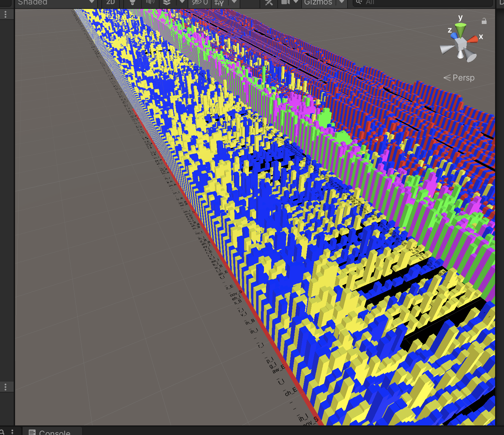Toggle hidden objects visibility eye icon
The width and height of the screenshot is (504, 435).
click(200, 2)
